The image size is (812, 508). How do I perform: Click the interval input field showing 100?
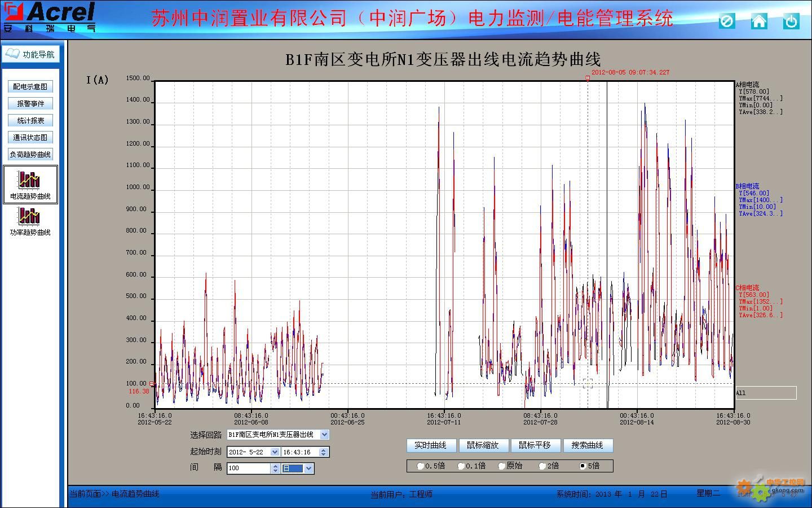click(248, 468)
